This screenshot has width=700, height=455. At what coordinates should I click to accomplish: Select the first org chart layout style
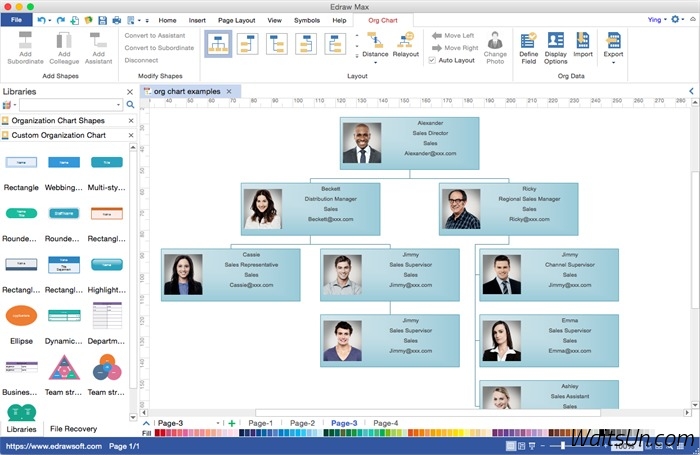pyautogui.click(x=218, y=44)
